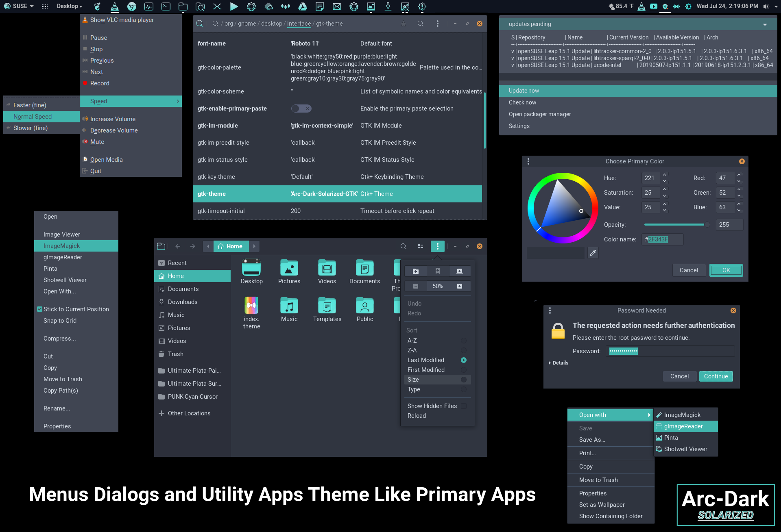Click the Color name hex input field
The image size is (781, 532).
pos(663,239)
